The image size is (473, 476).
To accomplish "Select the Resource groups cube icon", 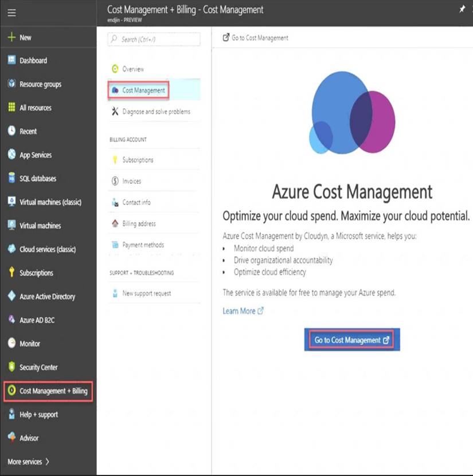I will click(x=11, y=83).
